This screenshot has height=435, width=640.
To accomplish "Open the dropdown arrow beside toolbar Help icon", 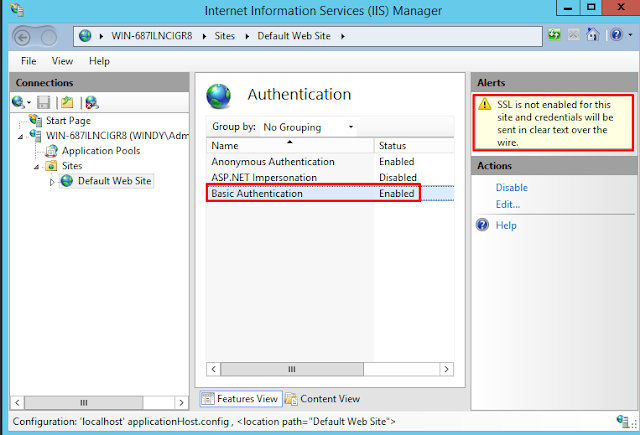I will point(630,35).
